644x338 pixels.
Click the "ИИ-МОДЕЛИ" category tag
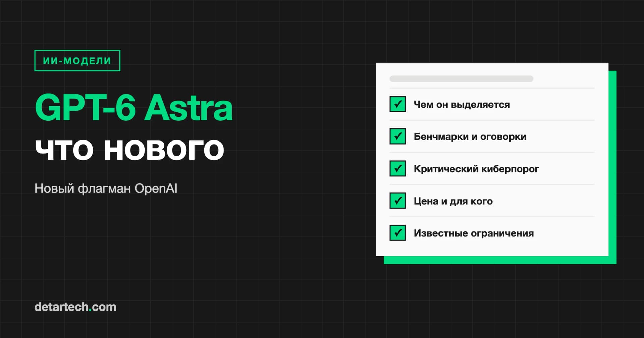pos(77,61)
